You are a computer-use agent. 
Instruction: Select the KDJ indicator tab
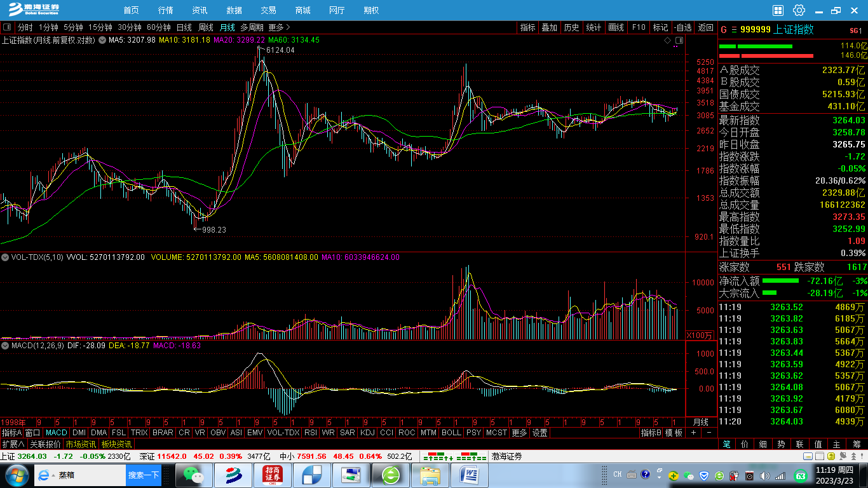pyautogui.click(x=367, y=433)
